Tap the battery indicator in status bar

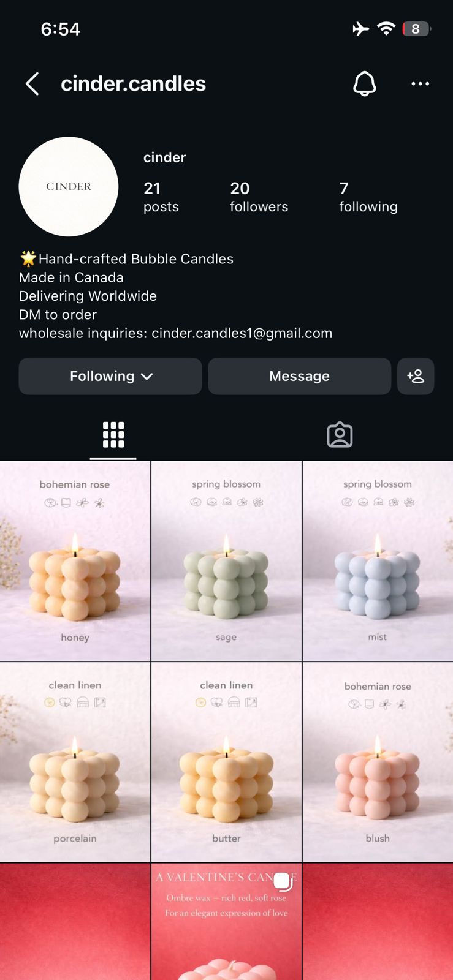(x=416, y=29)
